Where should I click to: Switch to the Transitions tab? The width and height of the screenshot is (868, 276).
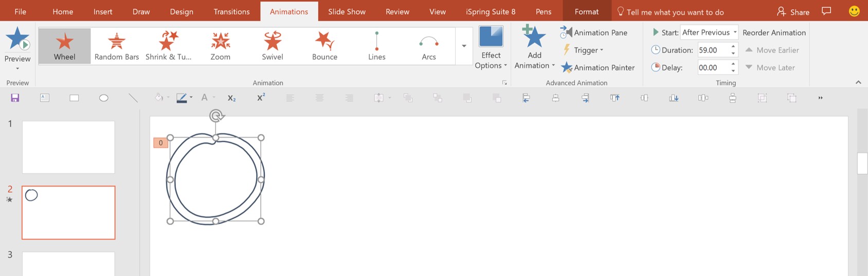point(231,11)
